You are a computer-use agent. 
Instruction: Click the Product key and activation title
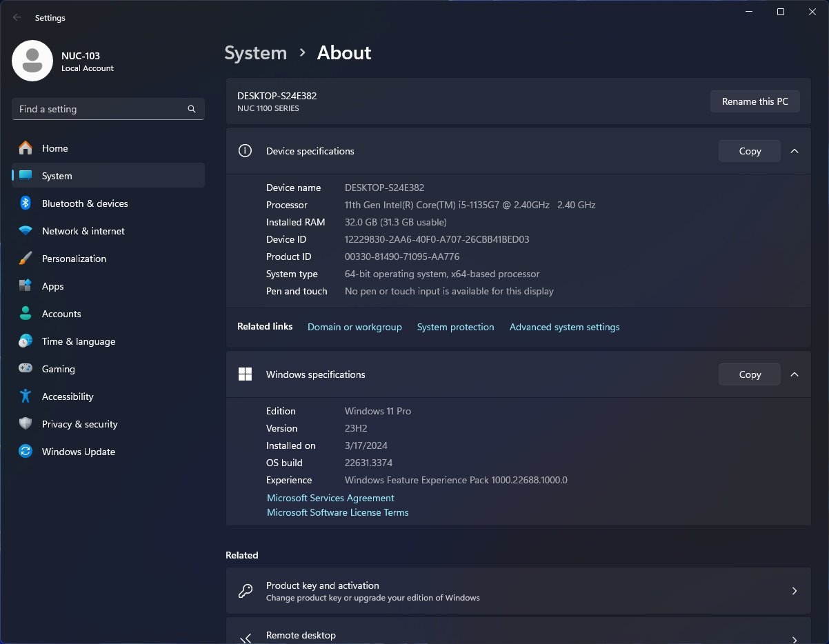click(323, 585)
